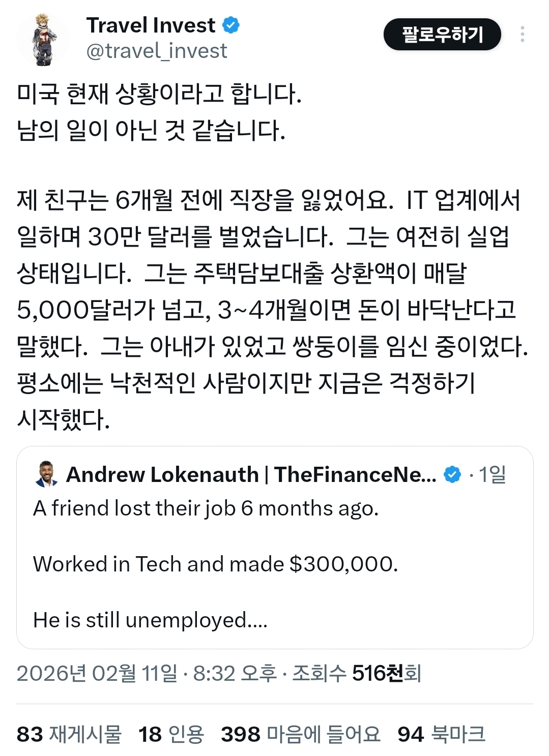Viewport: 549px width, 756px height.
Task: Open the 18 인용 quotes list
Action: point(171,734)
